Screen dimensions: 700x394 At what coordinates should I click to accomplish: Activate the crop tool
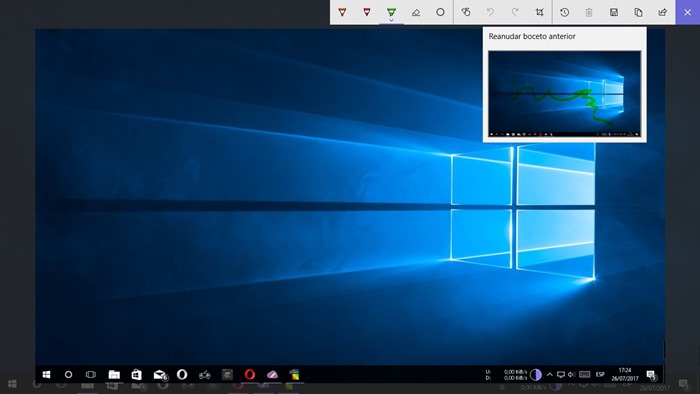[x=540, y=12]
